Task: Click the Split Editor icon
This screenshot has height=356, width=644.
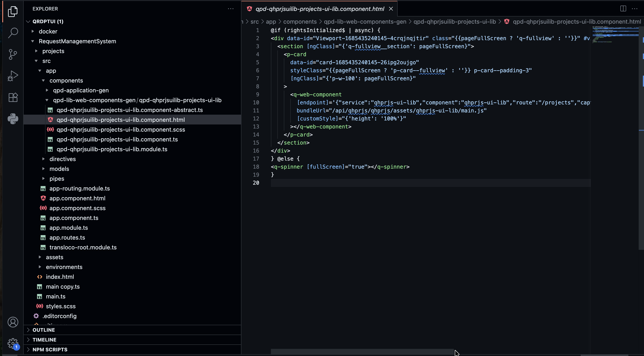Action: (623, 9)
